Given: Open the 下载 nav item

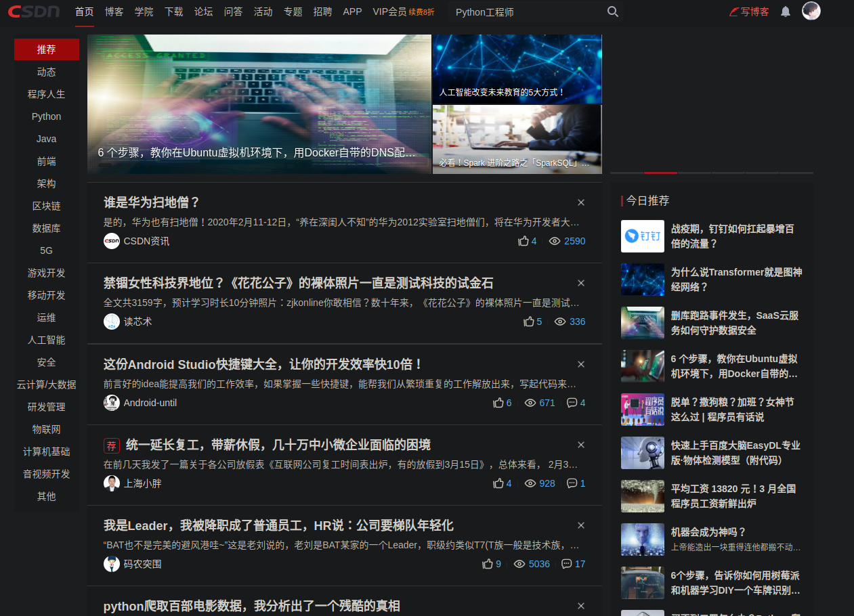Looking at the screenshot, I should 174,12.
